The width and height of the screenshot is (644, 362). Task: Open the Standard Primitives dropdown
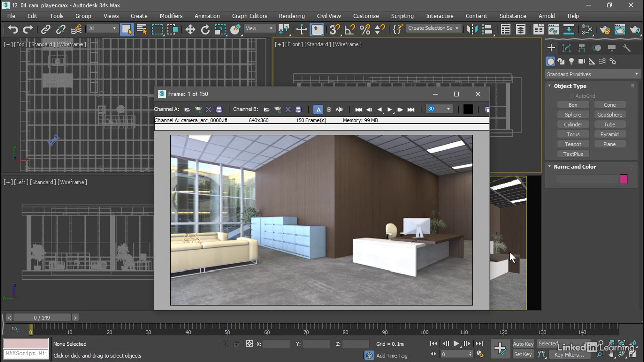[593, 74]
